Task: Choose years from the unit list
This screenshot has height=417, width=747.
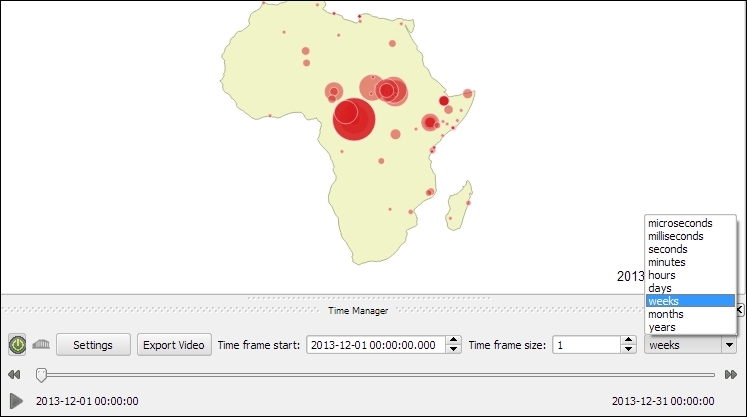Action: pos(690,327)
